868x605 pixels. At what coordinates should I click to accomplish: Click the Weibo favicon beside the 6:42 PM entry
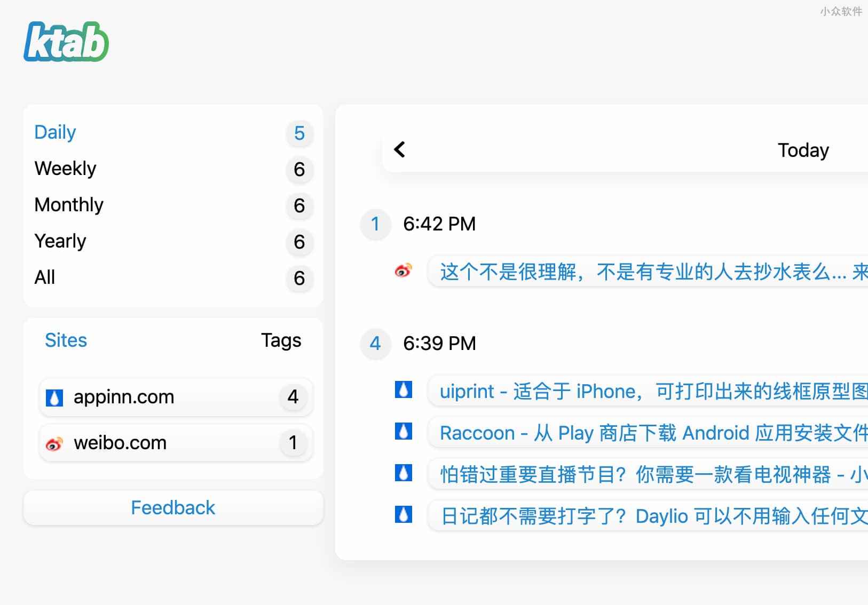pyautogui.click(x=403, y=270)
